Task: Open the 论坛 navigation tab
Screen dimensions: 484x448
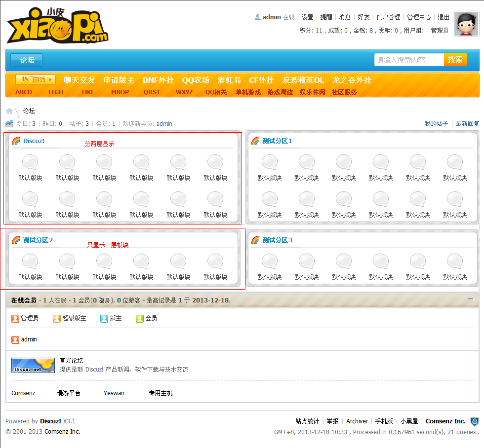Action: click(27, 60)
